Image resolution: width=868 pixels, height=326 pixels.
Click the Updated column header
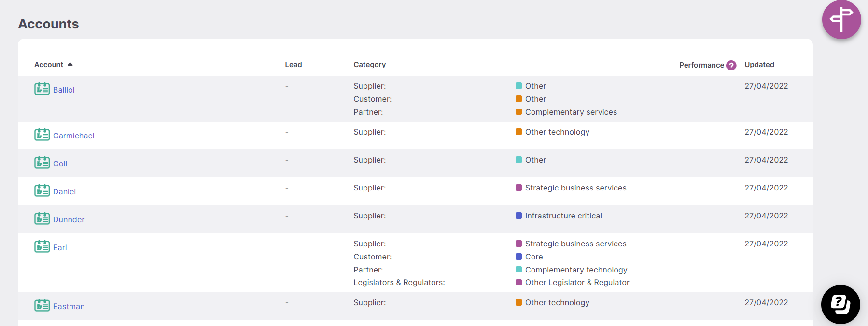(x=759, y=65)
